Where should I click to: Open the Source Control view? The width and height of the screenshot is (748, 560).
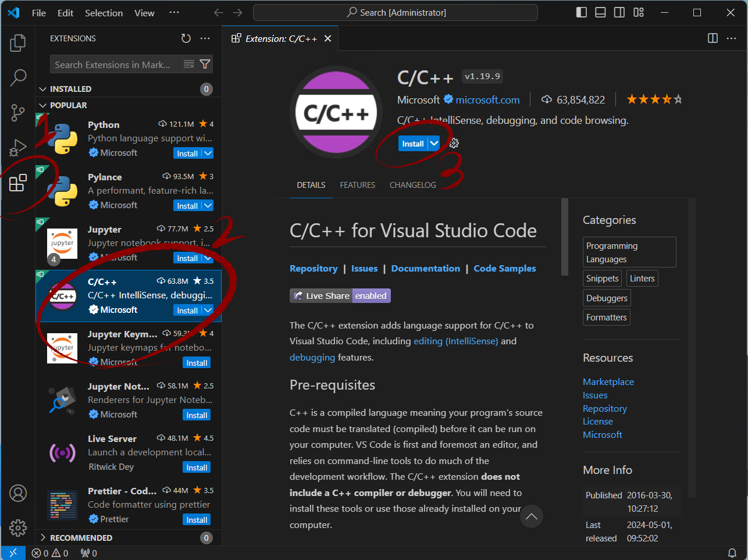17,113
